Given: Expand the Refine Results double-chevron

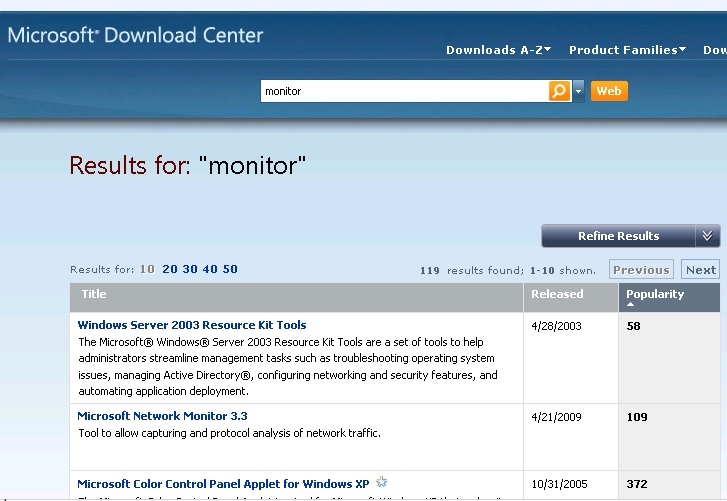Looking at the screenshot, I should [x=707, y=236].
